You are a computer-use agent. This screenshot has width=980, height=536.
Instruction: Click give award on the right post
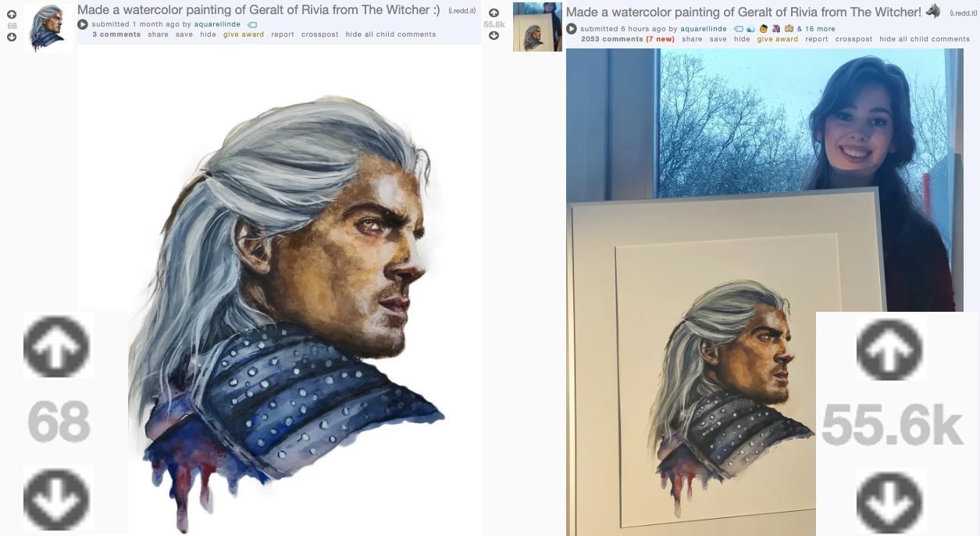778,39
